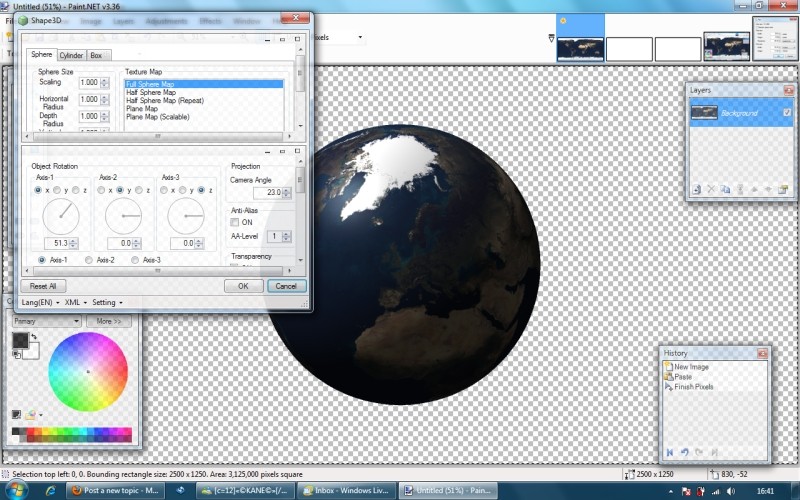Click the Windows Start orb
Screen dimensions: 800x500
tap(15, 491)
